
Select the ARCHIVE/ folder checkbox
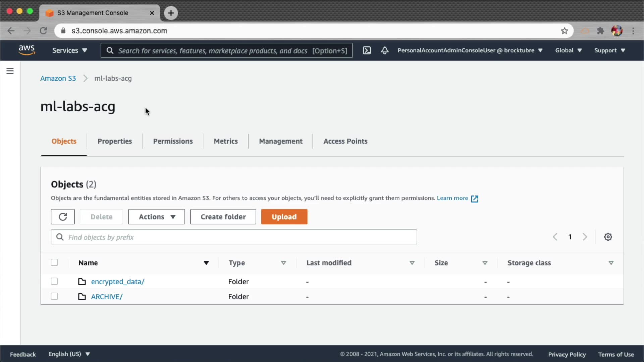click(54, 296)
